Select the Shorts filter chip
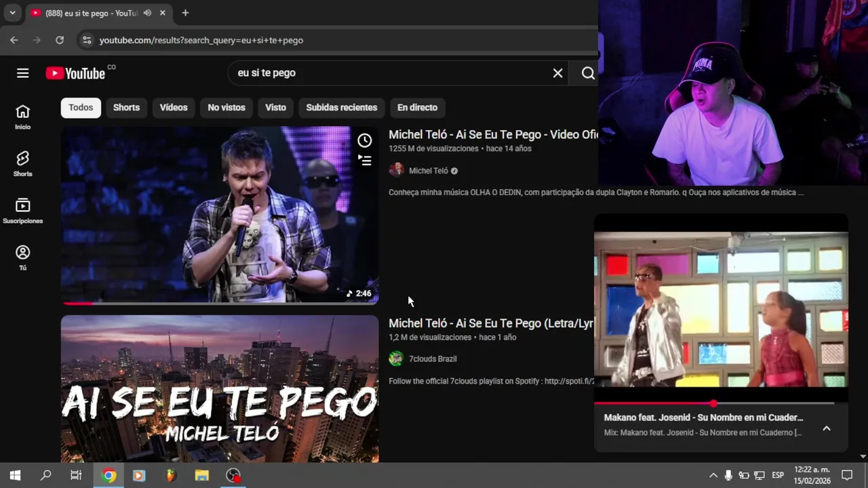868x488 pixels. tap(126, 108)
